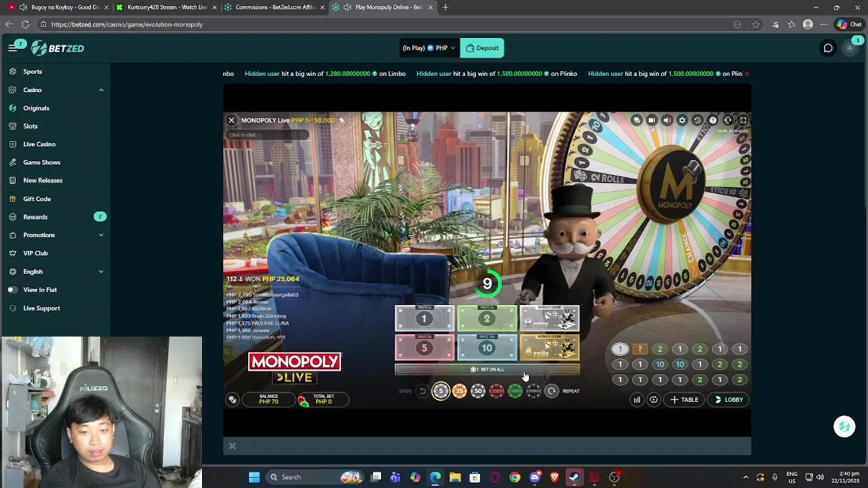This screenshot has width=868, height=488.
Task: Open the game history clock icon
Action: tap(697, 120)
